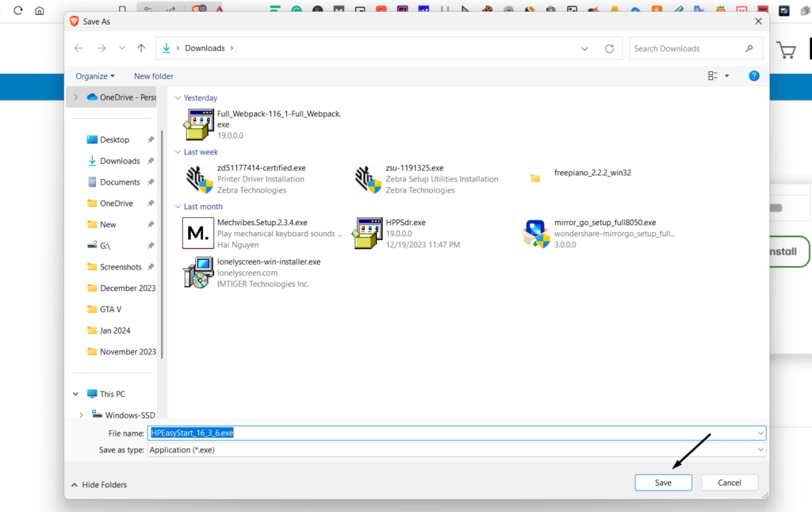Select the Mechvibes.Setup.2.3.4.exe file icon
This screenshot has width=812, height=512.
click(197, 233)
